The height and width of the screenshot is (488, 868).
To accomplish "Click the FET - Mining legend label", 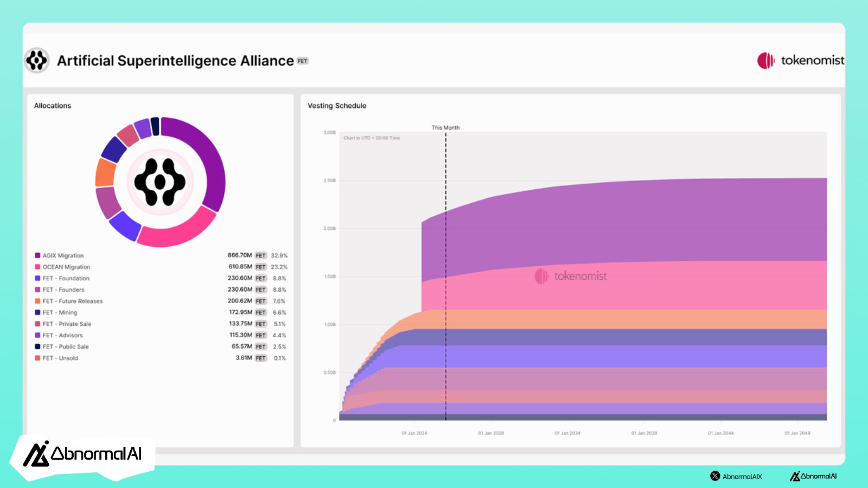I will click(60, 312).
